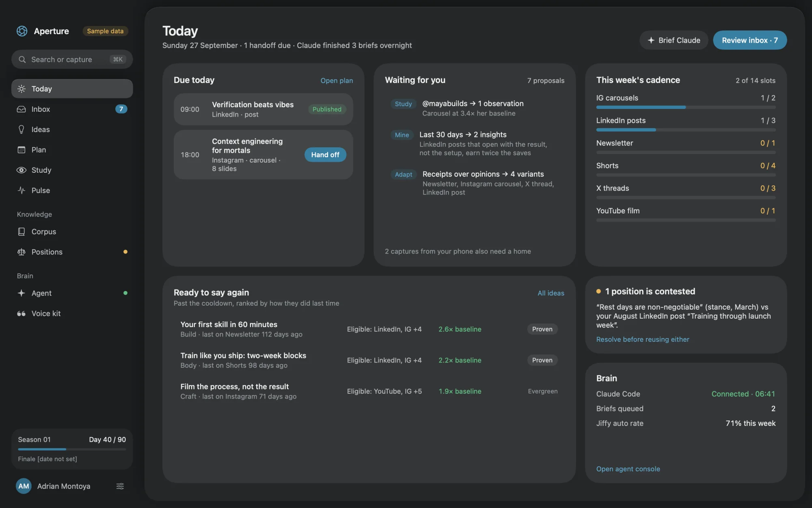Click the Positions scales icon

point(22,252)
